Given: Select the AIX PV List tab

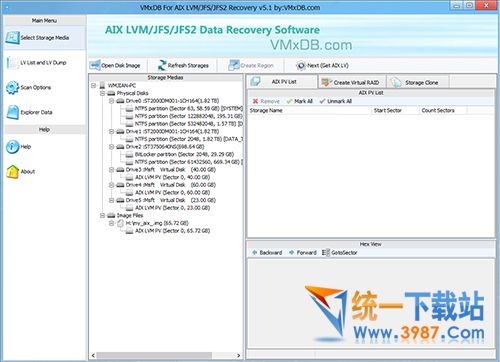Looking at the screenshot, I should [x=282, y=82].
